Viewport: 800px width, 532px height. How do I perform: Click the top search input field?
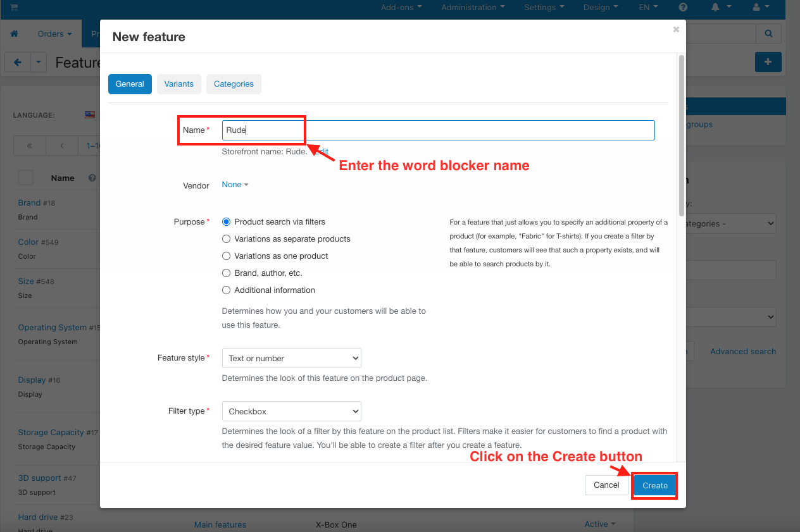[721, 34]
